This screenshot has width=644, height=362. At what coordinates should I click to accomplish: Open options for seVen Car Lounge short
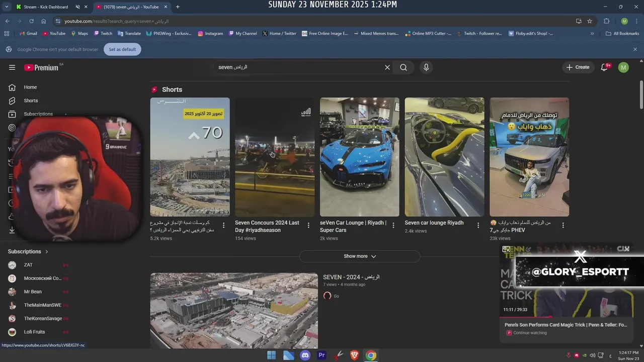click(393, 225)
